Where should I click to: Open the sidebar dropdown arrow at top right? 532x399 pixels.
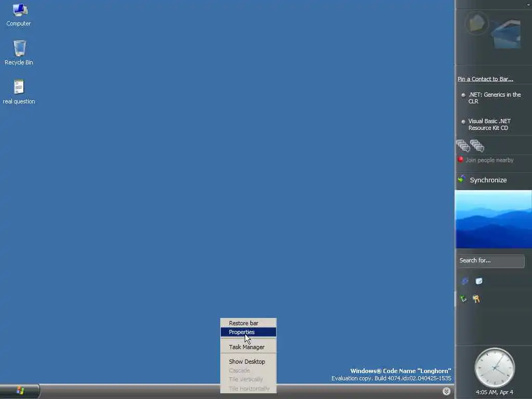click(x=528, y=4)
